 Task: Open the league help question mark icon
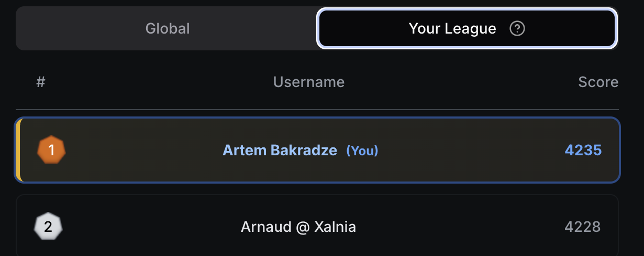(x=517, y=29)
